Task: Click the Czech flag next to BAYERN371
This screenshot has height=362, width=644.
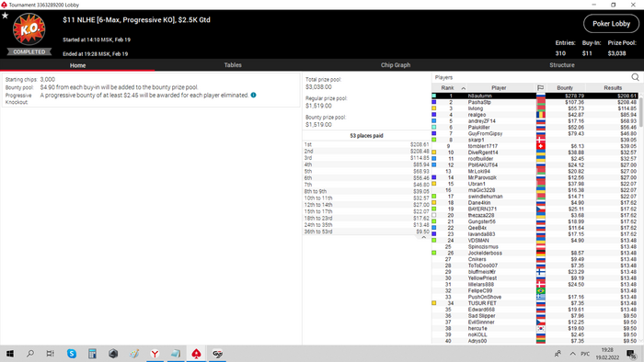Action: click(541, 209)
